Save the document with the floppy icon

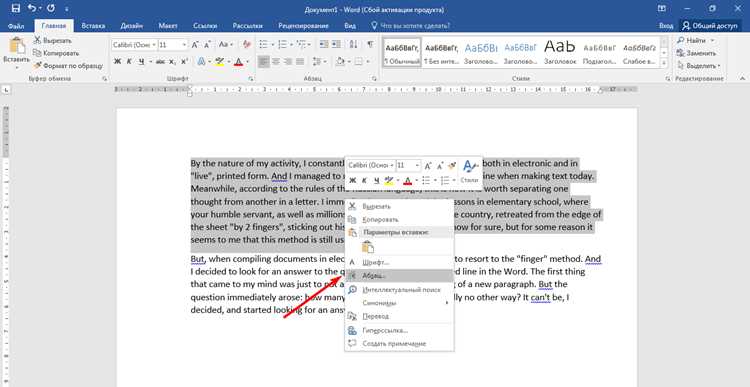coord(16,9)
